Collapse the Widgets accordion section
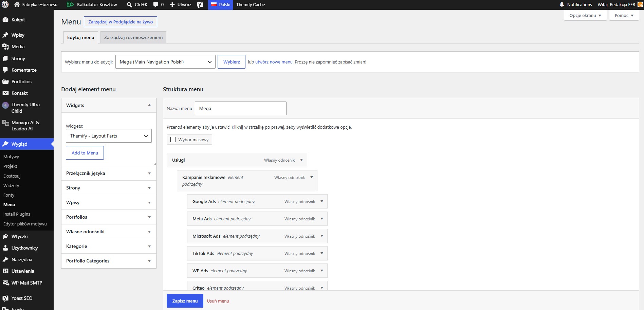This screenshot has width=644, height=310. [x=109, y=105]
